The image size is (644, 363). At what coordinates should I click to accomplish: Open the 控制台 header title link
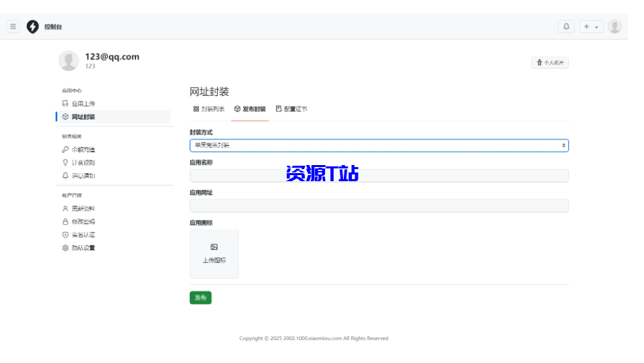(x=53, y=27)
